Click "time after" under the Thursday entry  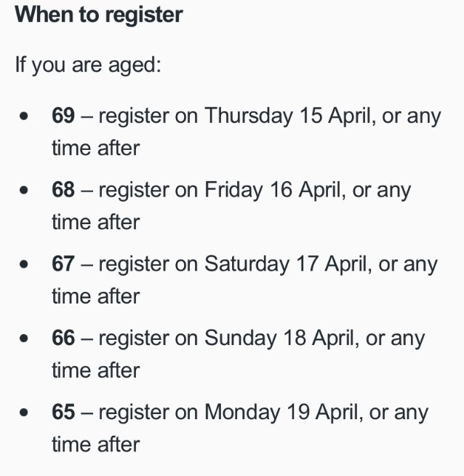96,148
